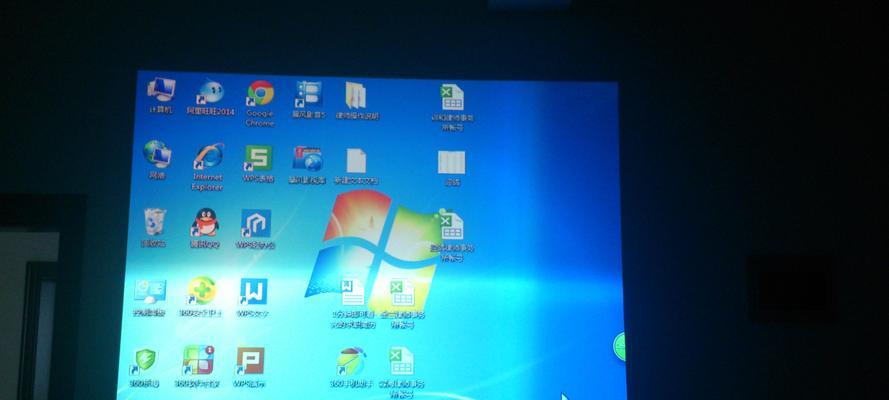The image size is (889, 400).
Task: Open the Control Panel desktop icon
Action: point(150,297)
